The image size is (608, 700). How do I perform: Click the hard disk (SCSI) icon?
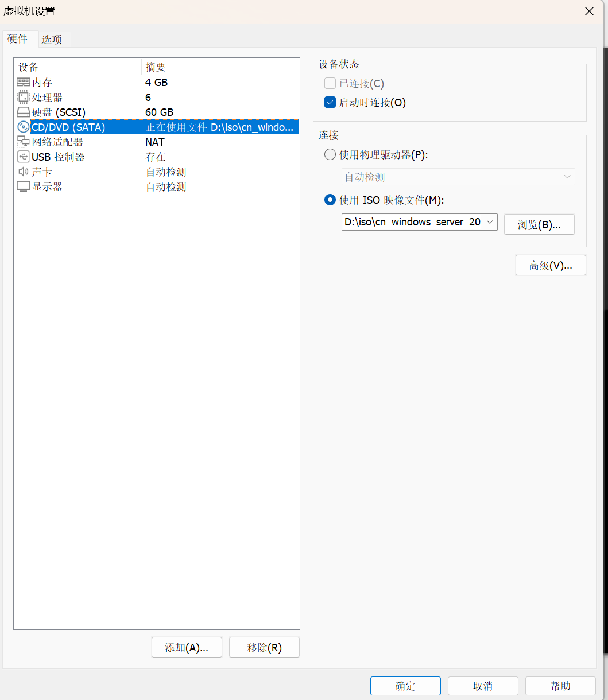(24, 112)
